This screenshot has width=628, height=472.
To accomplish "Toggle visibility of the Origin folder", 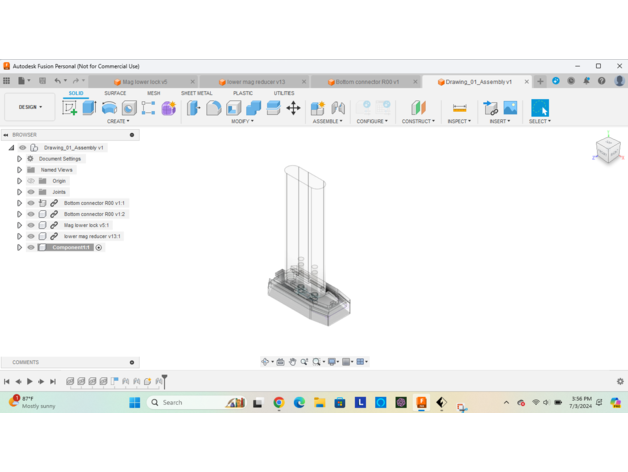I will tap(31, 181).
